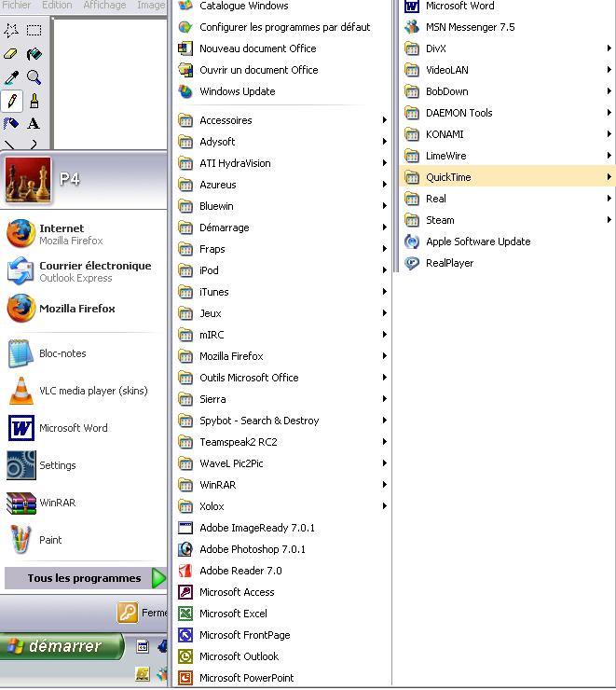The width and height of the screenshot is (616, 690).
Task: Launch Microsoft Outlook
Action: click(x=281, y=656)
